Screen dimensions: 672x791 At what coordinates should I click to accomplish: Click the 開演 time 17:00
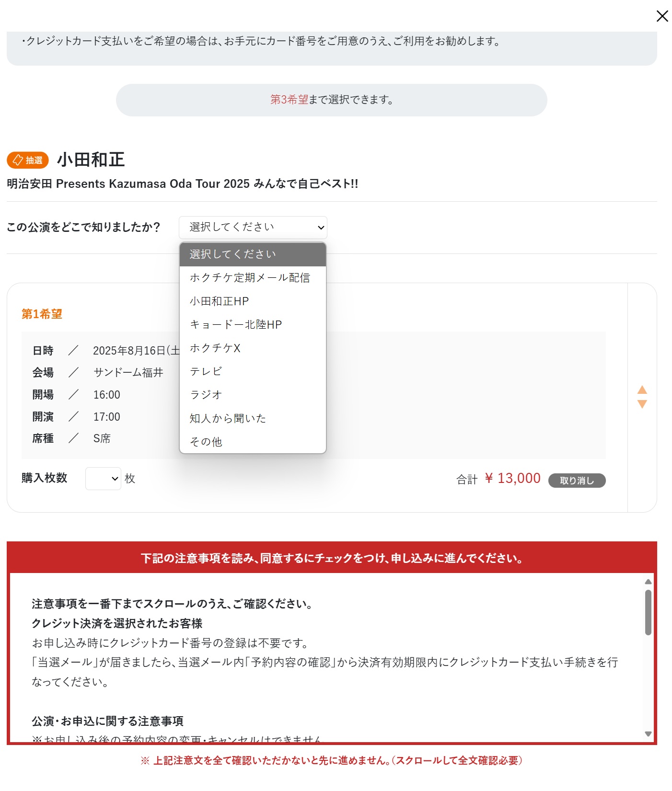107,417
